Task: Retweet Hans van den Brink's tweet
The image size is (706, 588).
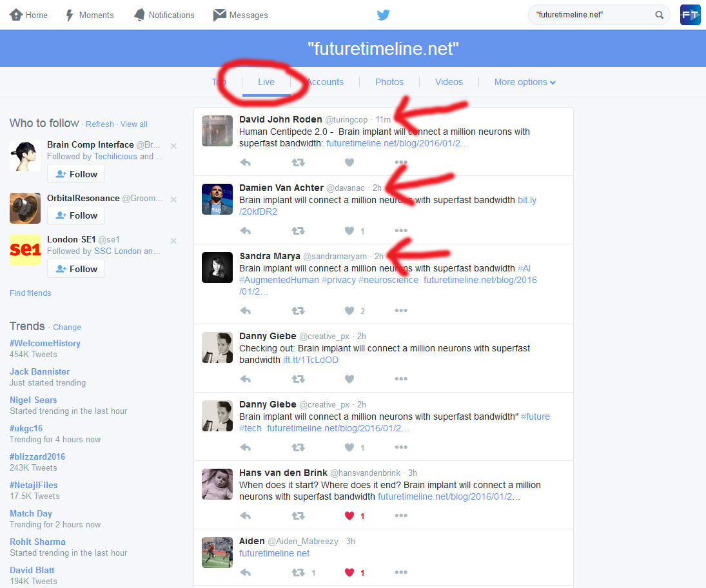Action: pos(298,516)
